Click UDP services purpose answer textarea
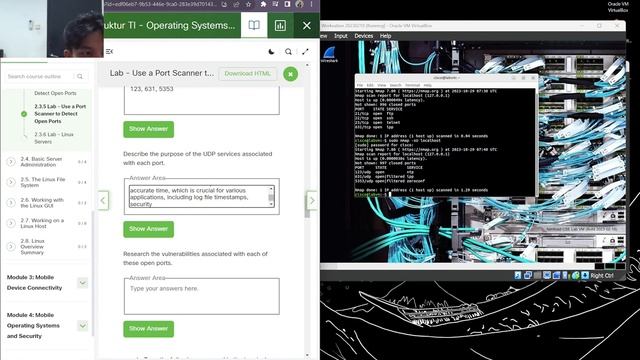Screen dimensions: 640x360 click(x=199, y=196)
